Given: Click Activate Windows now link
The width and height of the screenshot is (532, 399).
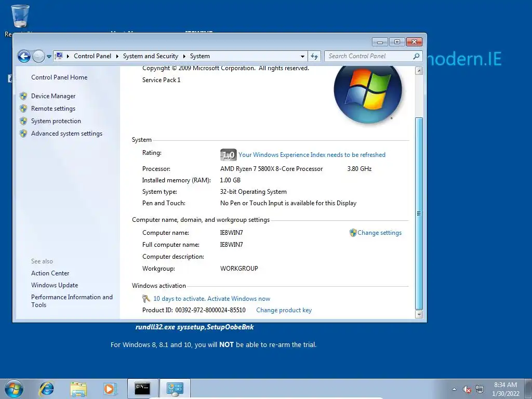Looking at the screenshot, I should pos(238,299).
